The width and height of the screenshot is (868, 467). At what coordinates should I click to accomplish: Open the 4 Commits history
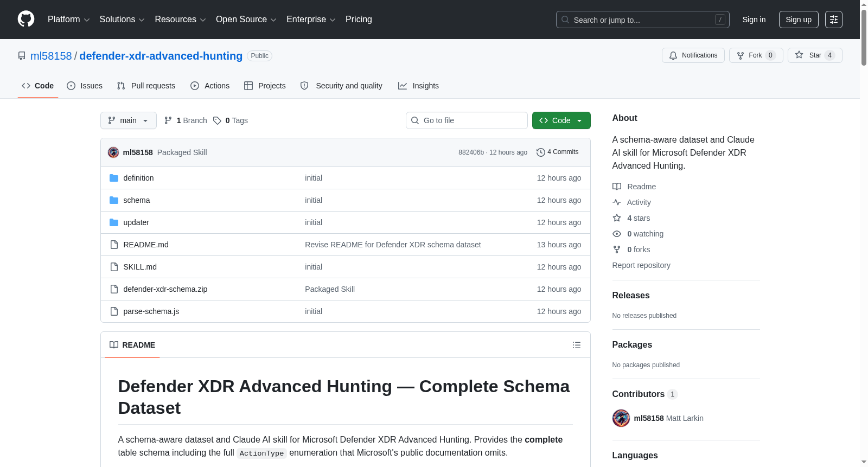[x=557, y=152]
